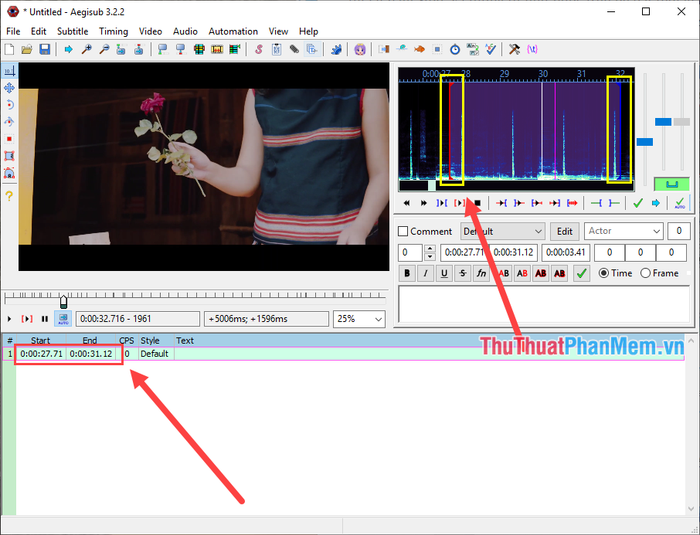Open the Timing menu
This screenshot has width=700, height=535.
pos(113,31)
